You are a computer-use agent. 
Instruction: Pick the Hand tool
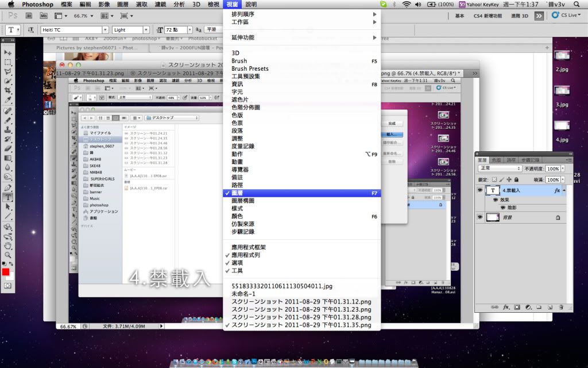coord(8,245)
